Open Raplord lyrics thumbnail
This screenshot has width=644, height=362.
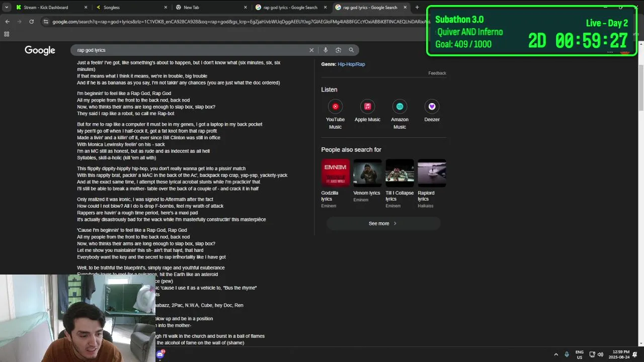pos(432,173)
